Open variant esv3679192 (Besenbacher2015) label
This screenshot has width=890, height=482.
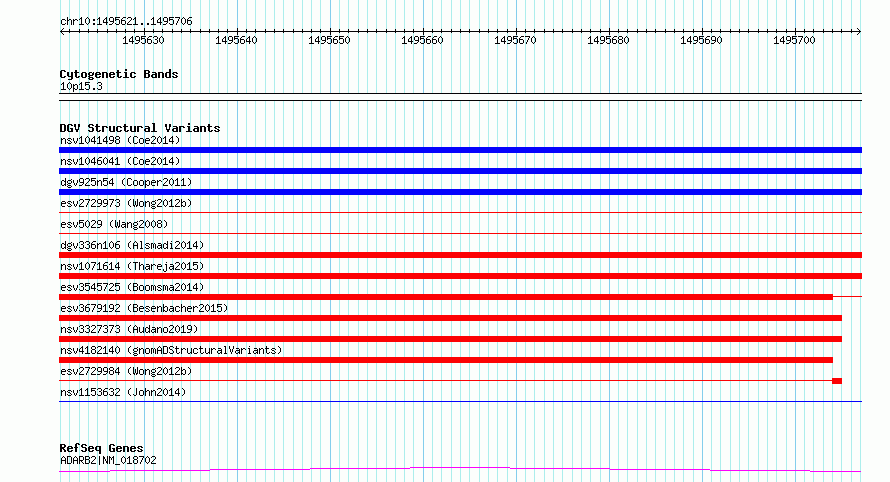[x=144, y=308]
